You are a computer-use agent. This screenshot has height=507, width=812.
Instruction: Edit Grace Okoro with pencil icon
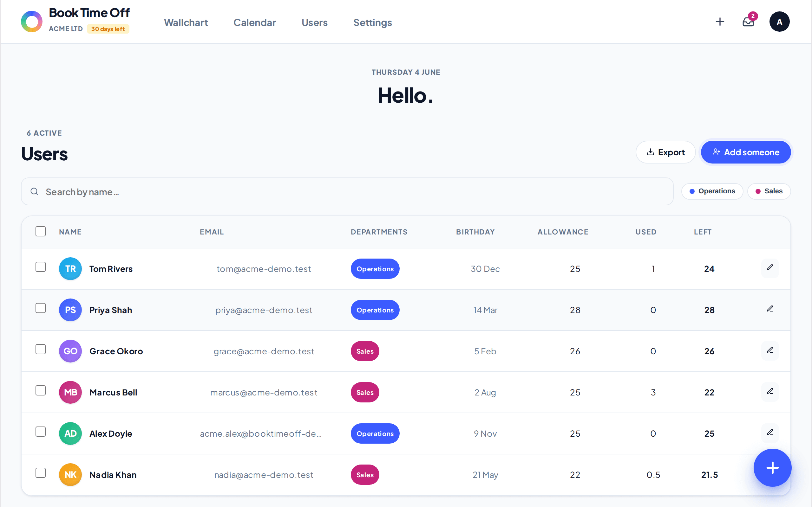coord(770,350)
